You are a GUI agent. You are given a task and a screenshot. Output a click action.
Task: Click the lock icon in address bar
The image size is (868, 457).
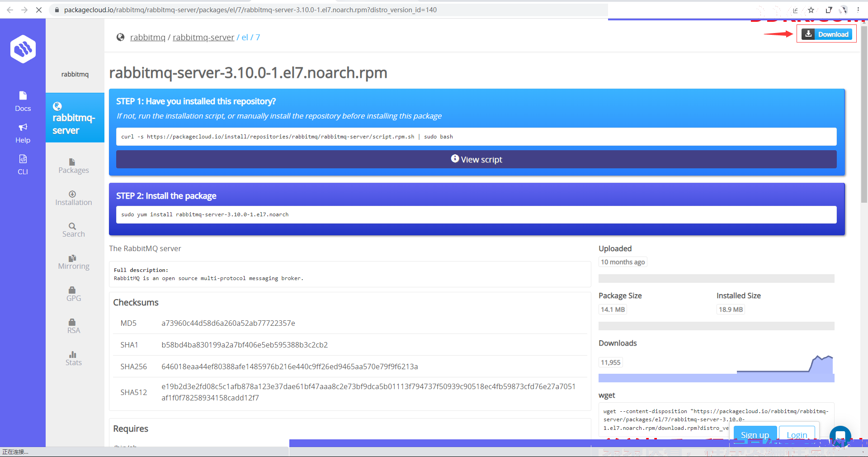point(57,10)
